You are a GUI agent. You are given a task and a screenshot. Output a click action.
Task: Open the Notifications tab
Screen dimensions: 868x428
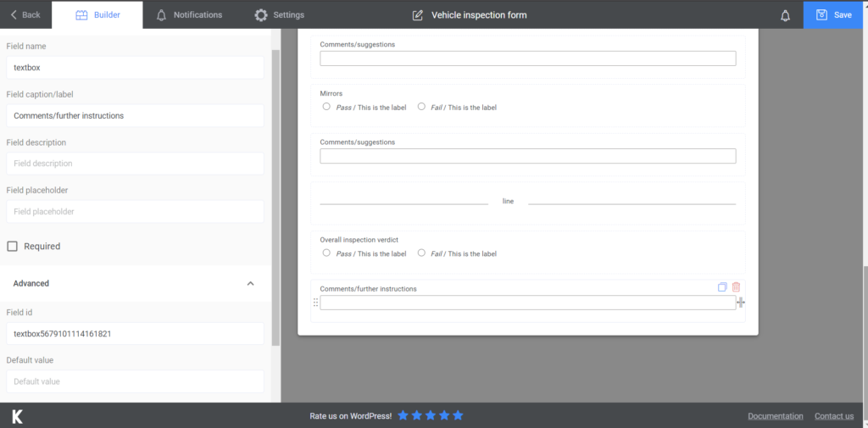(x=189, y=15)
